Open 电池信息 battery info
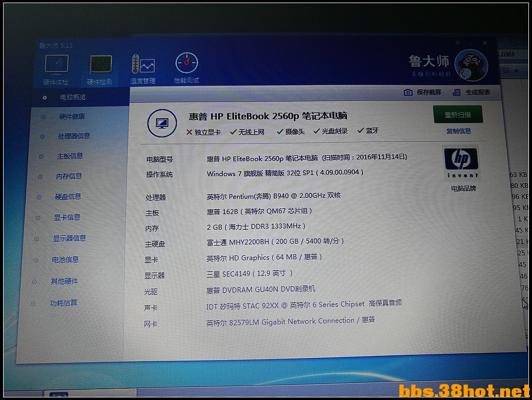This screenshot has width=532, height=400. (x=65, y=260)
